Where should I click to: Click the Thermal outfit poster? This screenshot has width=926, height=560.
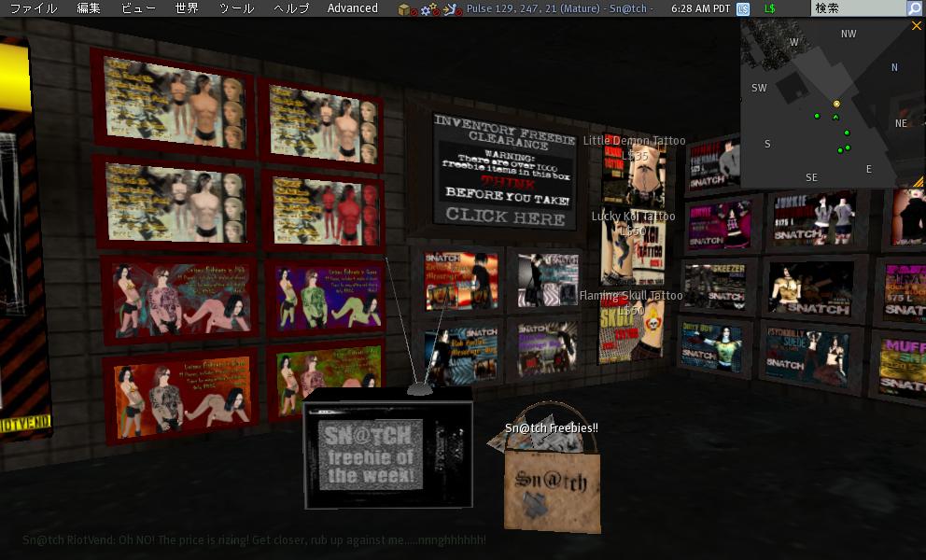click(x=714, y=166)
